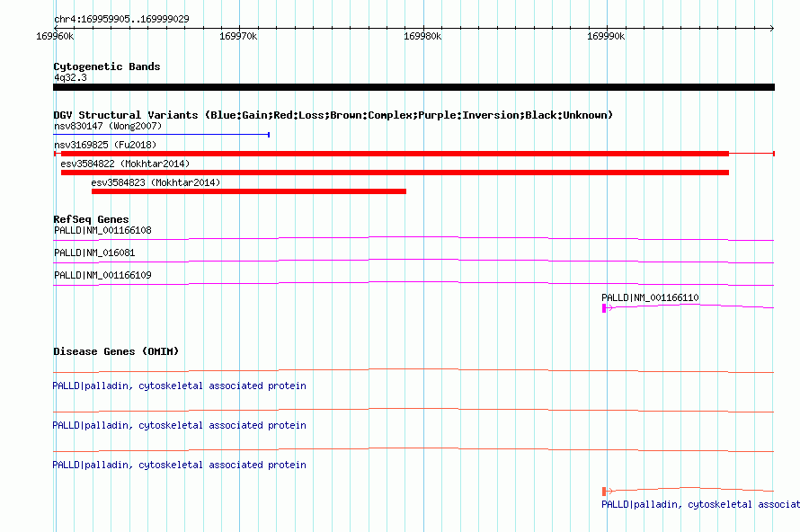This screenshot has width=800, height=532.
Task: Click the 169990k ruler tick label
Action: (606, 36)
